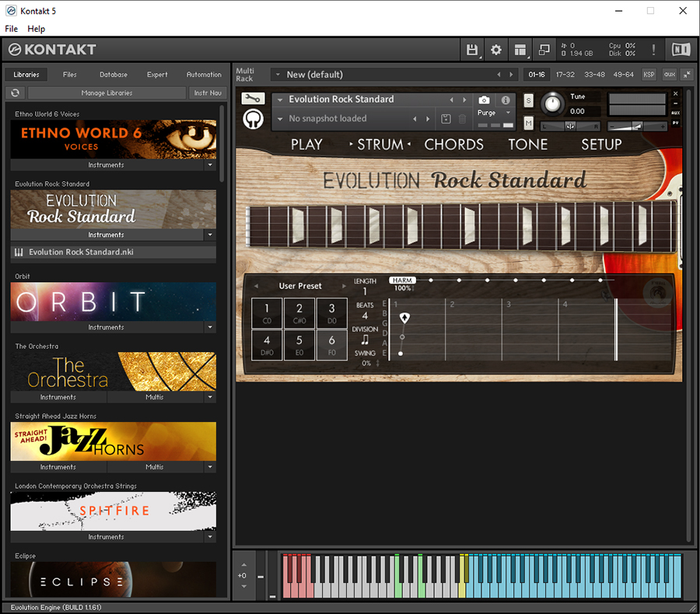This screenshot has width=700, height=614.
Task: Adjust the instrument pan slider
Action: [x=570, y=126]
